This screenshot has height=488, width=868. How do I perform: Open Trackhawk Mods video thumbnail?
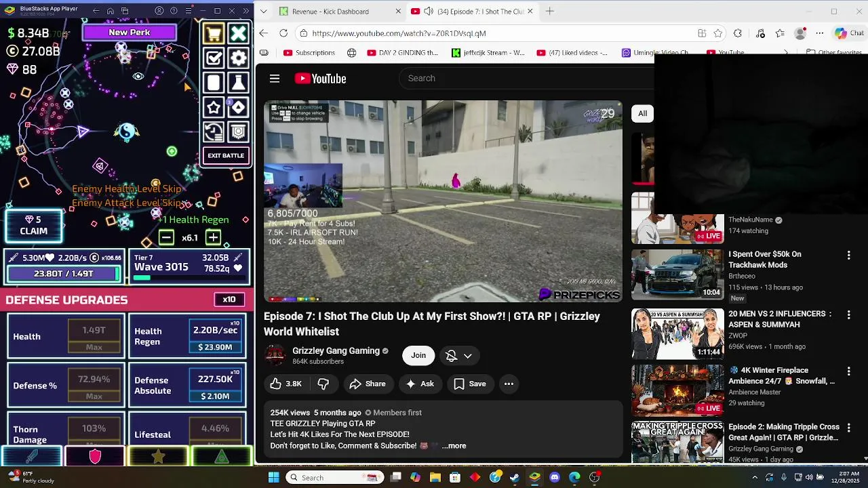coord(677,274)
